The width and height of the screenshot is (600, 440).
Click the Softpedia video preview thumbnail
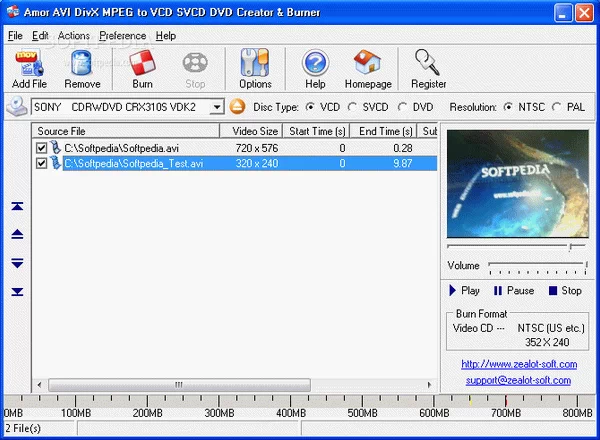pyautogui.click(x=517, y=184)
